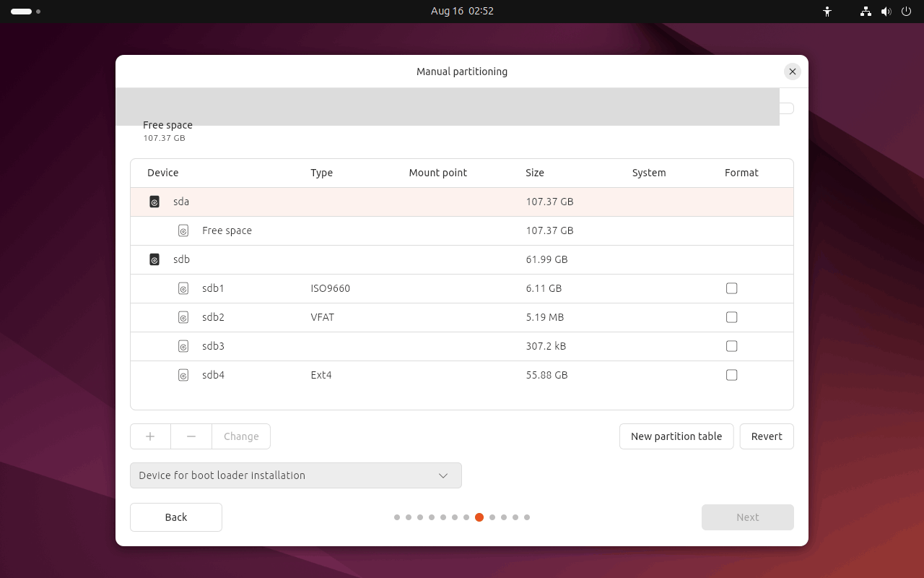Enable Format checkbox for sdb2
924x578 pixels.
coord(732,317)
